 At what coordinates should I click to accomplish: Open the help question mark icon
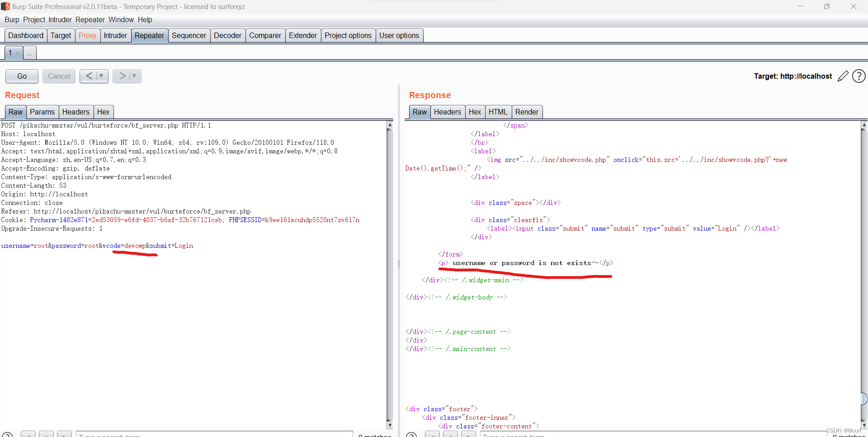pyautogui.click(x=859, y=76)
